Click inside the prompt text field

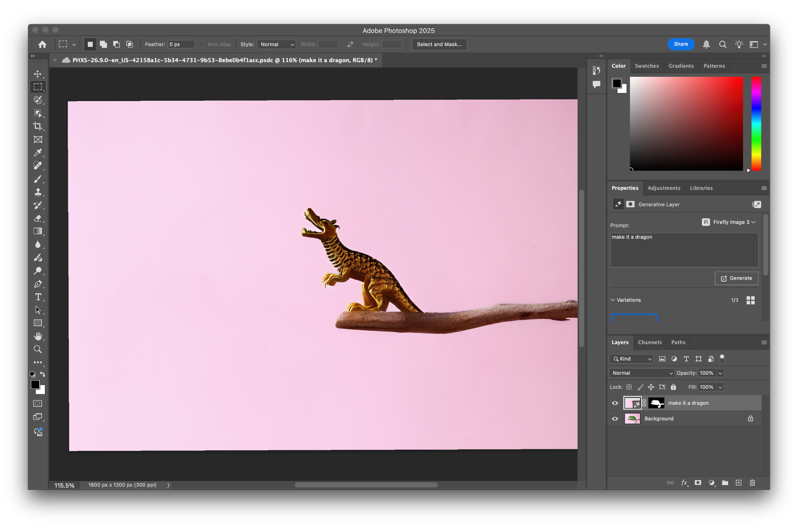683,250
